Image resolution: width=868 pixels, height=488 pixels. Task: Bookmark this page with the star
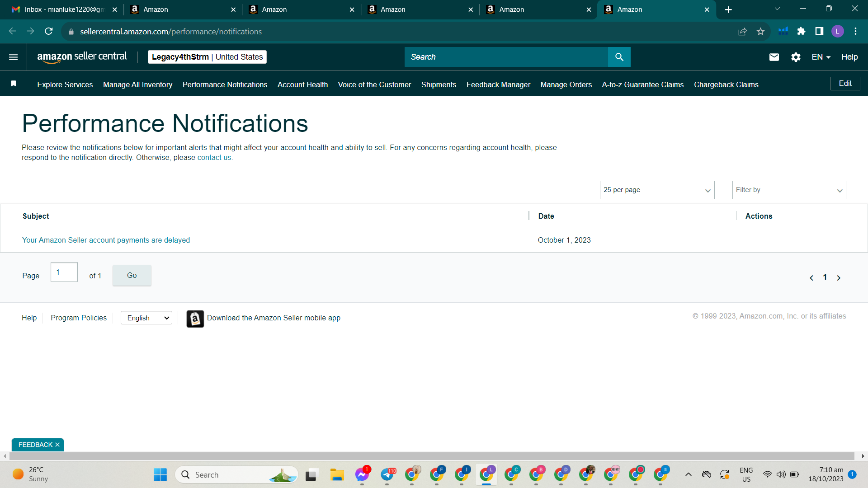pyautogui.click(x=761, y=31)
